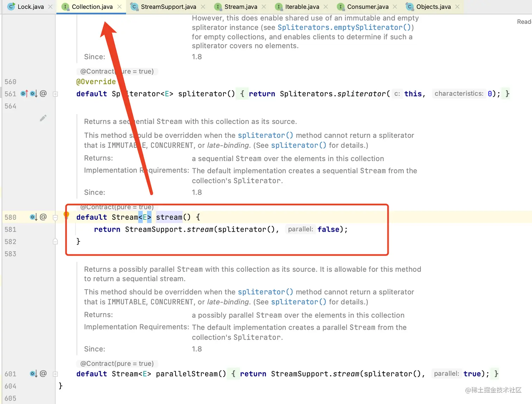Screen dimensions: 532x404
Task: Expand the folded parallelStream() method on line 601
Action: click(x=55, y=374)
